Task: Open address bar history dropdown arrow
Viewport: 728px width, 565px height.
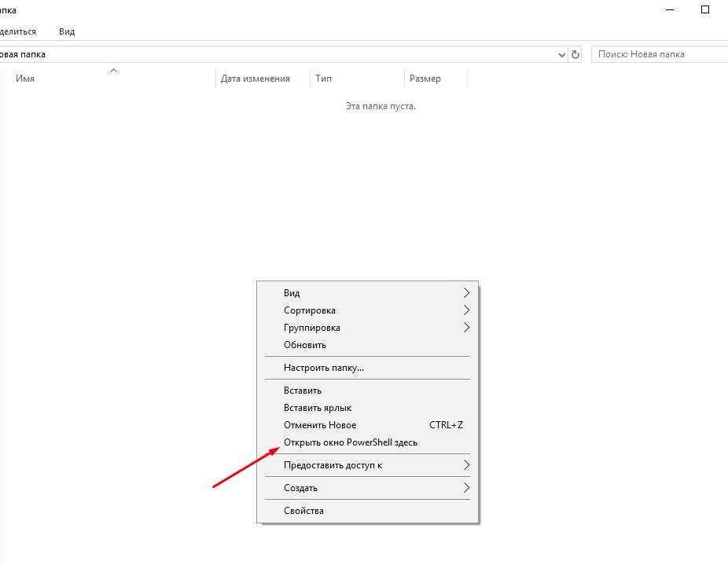Action: click(x=561, y=54)
